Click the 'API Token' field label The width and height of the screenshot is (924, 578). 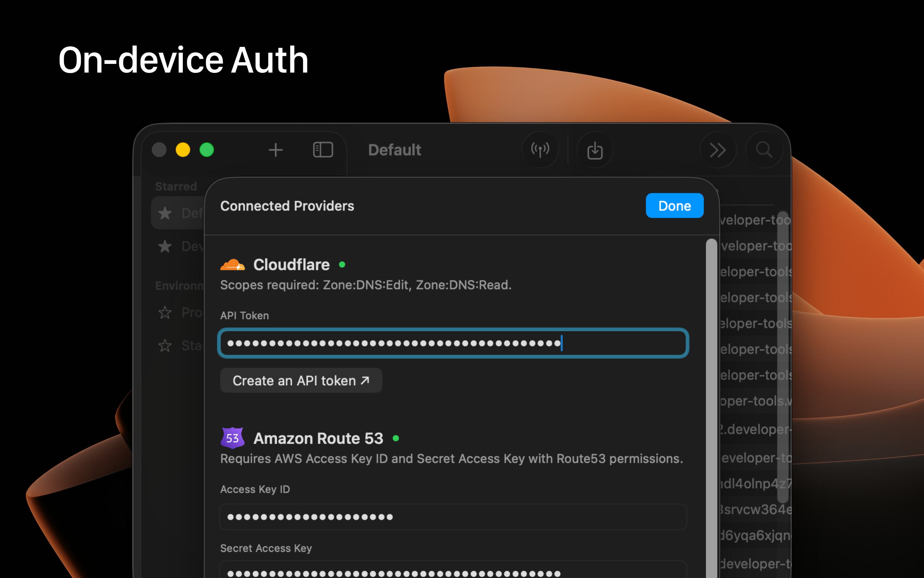244,315
